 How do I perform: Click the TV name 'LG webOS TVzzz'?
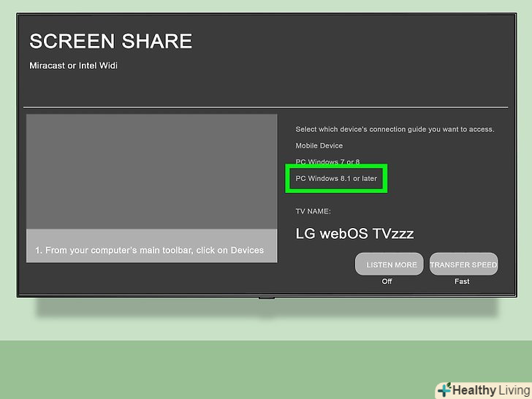[x=354, y=233]
